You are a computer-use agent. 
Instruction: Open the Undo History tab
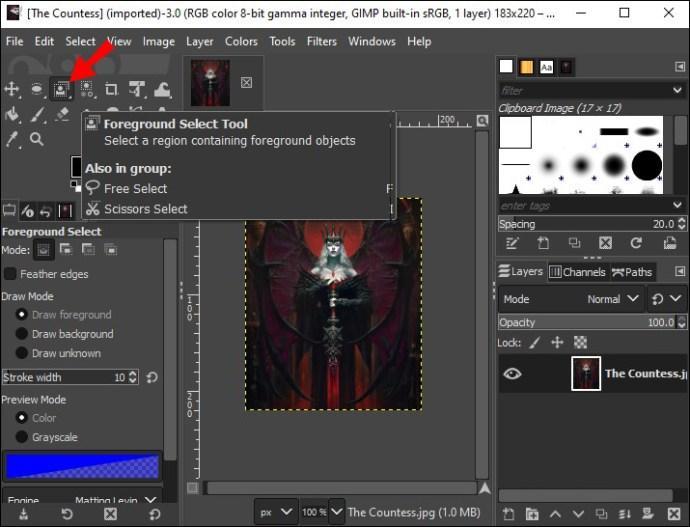[x=46, y=212]
